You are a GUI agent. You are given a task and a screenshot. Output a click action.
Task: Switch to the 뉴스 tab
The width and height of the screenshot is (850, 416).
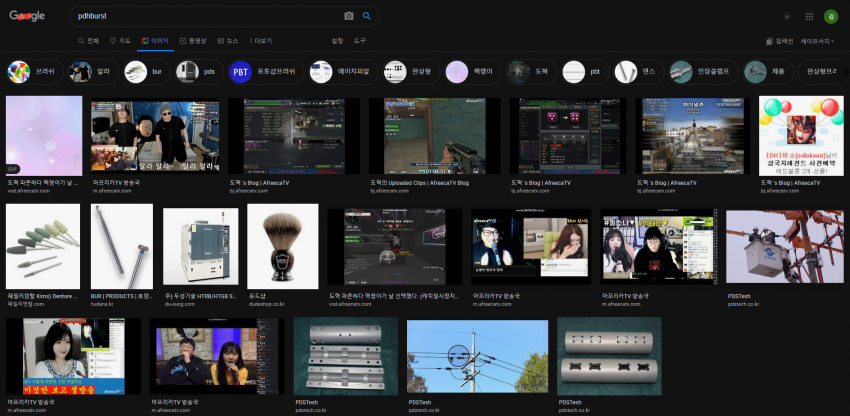point(228,41)
